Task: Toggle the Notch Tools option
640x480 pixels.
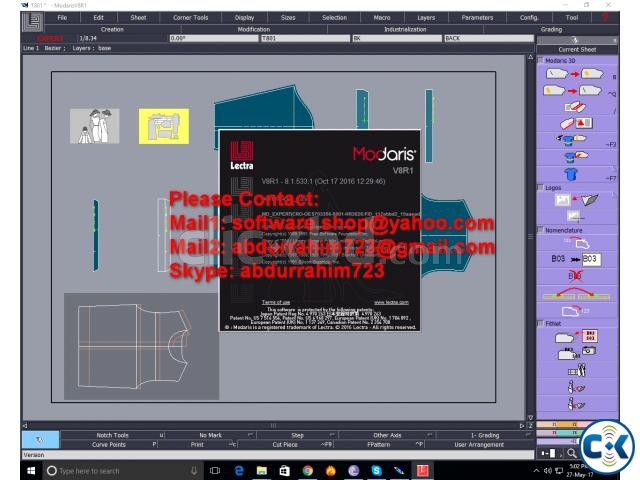Action: coord(112,435)
